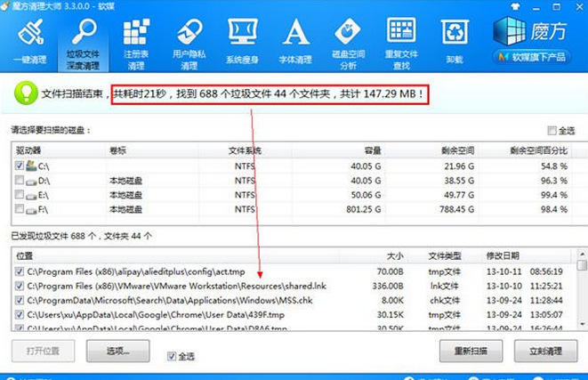The image size is (588, 380).
Task: Click the F:\ disk drive icon
Action: pyautogui.click(x=31, y=210)
